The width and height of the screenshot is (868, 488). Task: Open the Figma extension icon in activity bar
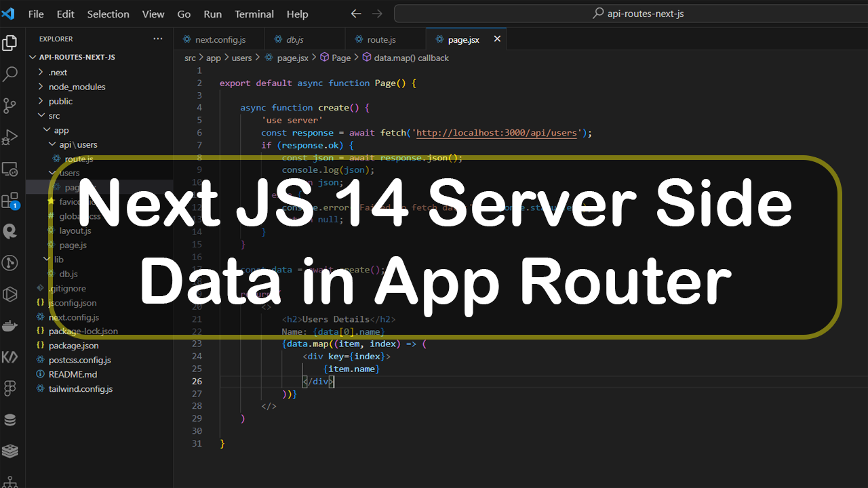pyautogui.click(x=10, y=388)
